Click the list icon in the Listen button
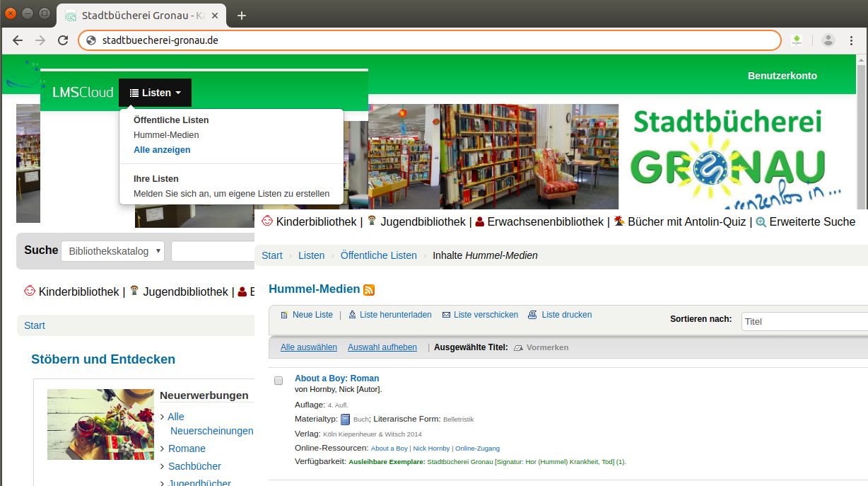This screenshot has width=868, height=486. [134, 93]
